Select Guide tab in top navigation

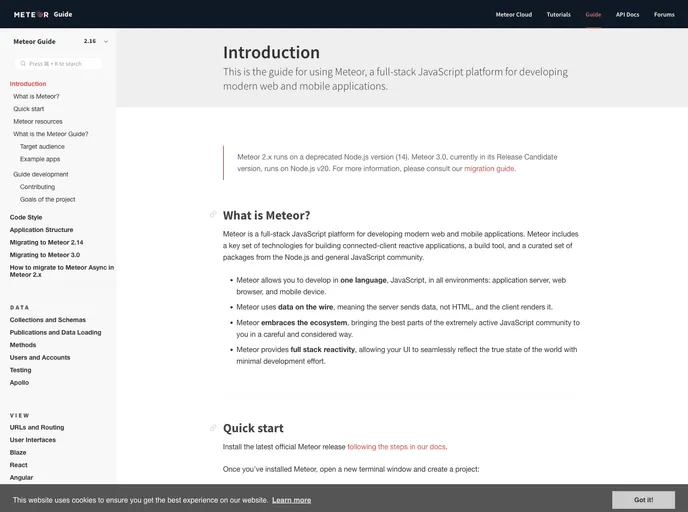593,14
